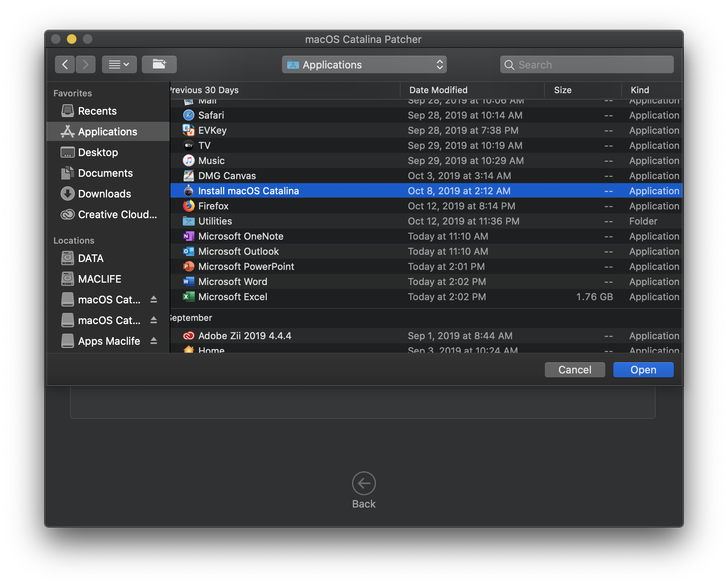Select the DMG Canvas icon
The width and height of the screenshot is (728, 586).
point(189,176)
